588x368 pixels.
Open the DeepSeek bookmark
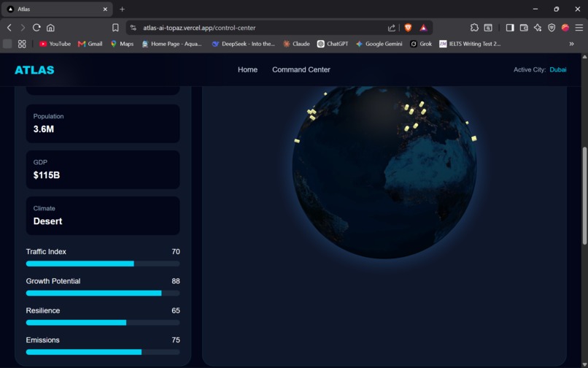coord(243,44)
